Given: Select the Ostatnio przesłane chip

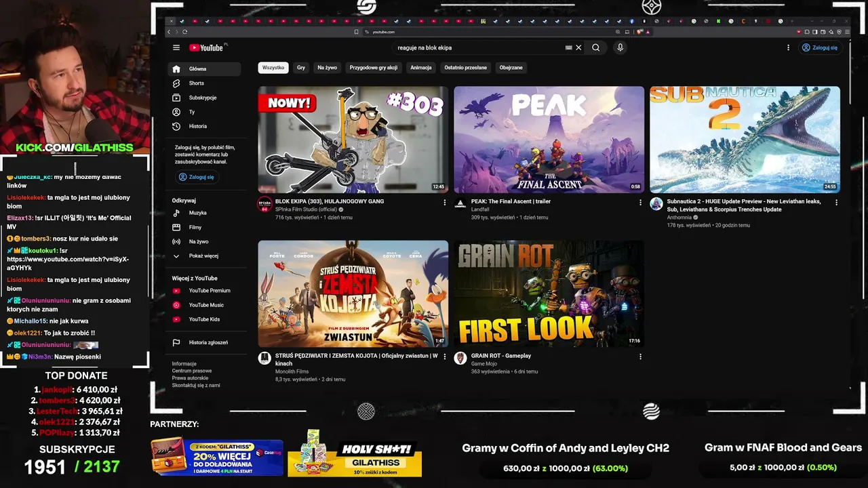Looking at the screenshot, I should pyautogui.click(x=466, y=68).
